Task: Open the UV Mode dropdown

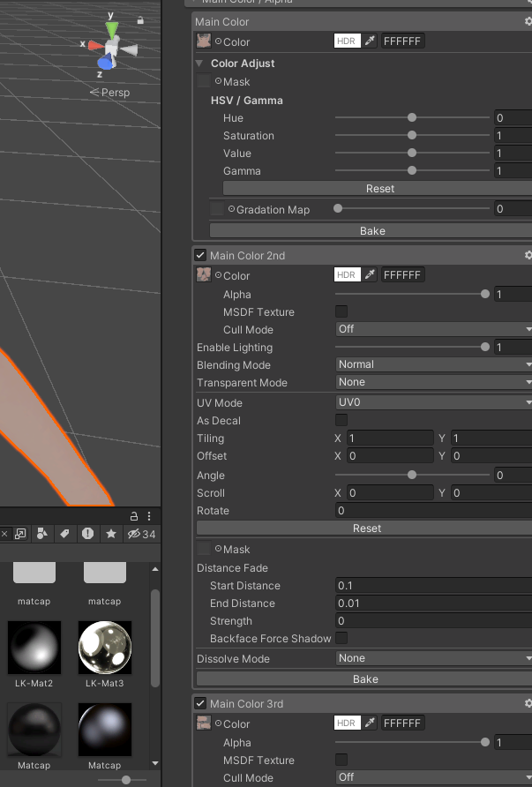Action: coord(434,402)
